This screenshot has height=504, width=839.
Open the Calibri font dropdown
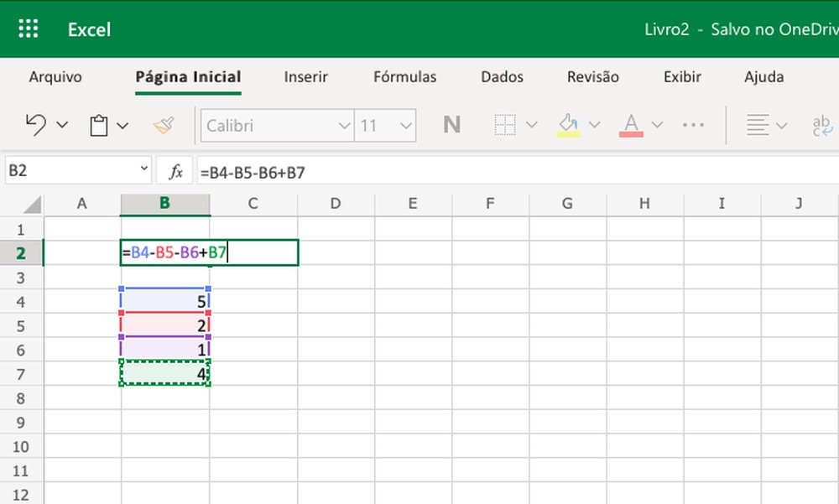(277, 125)
